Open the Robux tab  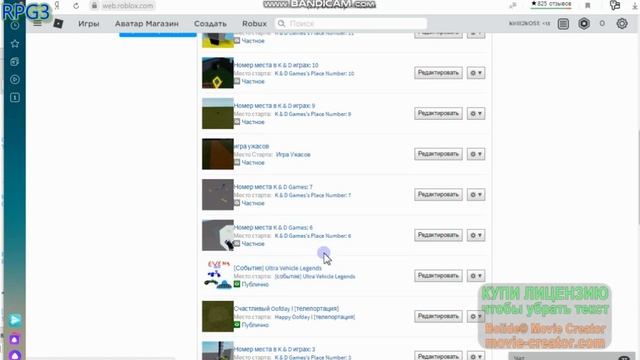point(254,24)
